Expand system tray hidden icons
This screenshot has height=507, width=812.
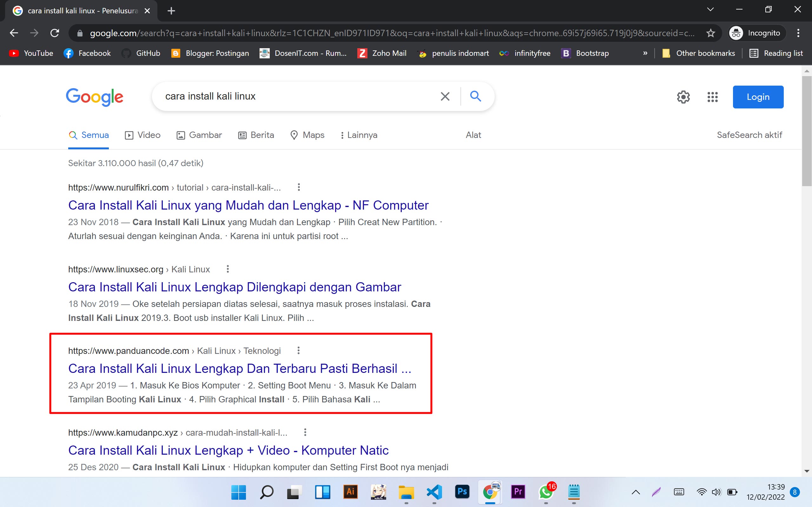[636, 492]
